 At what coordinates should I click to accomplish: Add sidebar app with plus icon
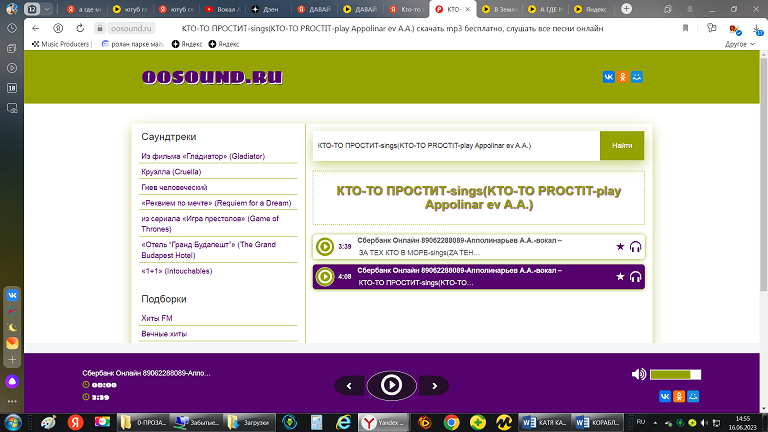pos(12,360)
